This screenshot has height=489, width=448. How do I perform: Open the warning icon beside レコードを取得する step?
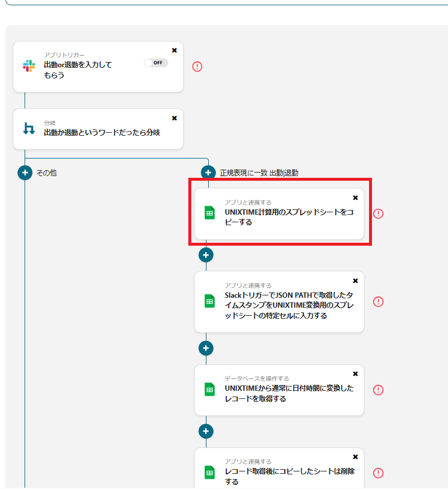pyautogui.click(x=378, y=390)
